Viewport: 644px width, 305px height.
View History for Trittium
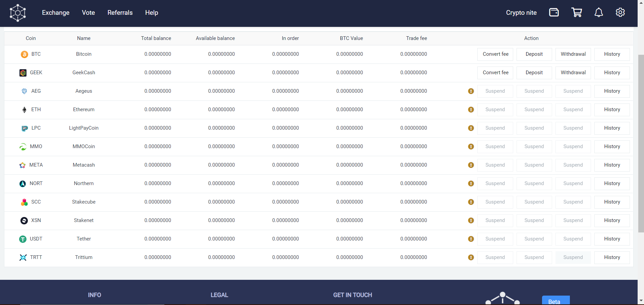[612, 258]
